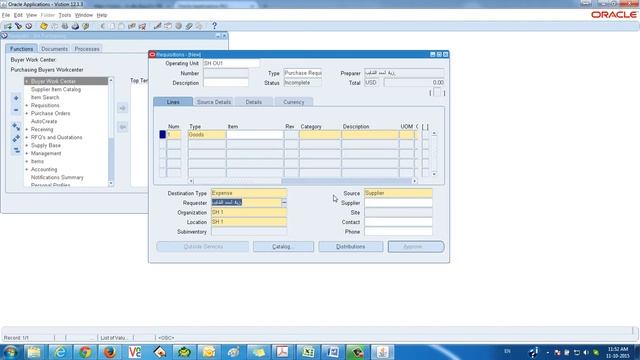
Task: Click the Folder Tools toolbar icon
Action: 199,26
